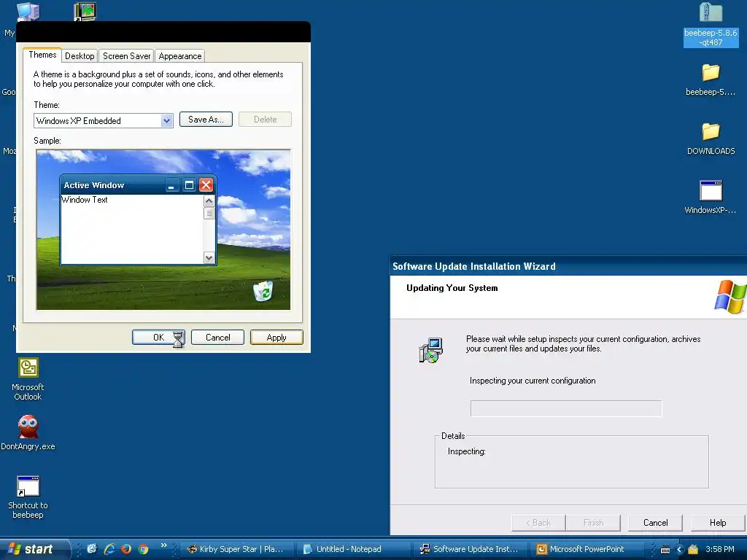Image resolution: width=747 pixels, height=560 pixels.
Task: Open DontAngry.exe desktop icon
Action: coord(28,427)
